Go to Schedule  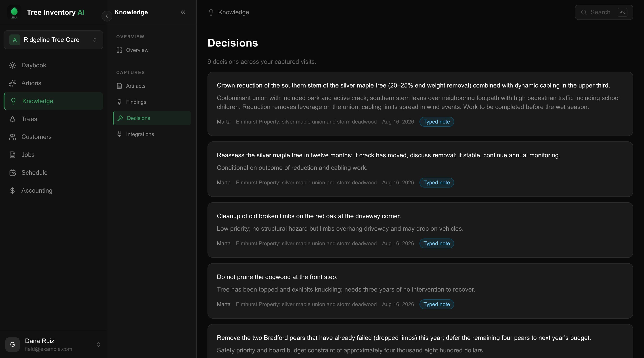pos(53,173)
